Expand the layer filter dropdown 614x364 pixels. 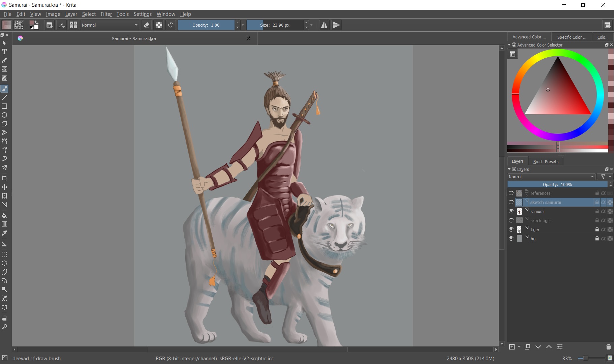click(x=606, y=177)
